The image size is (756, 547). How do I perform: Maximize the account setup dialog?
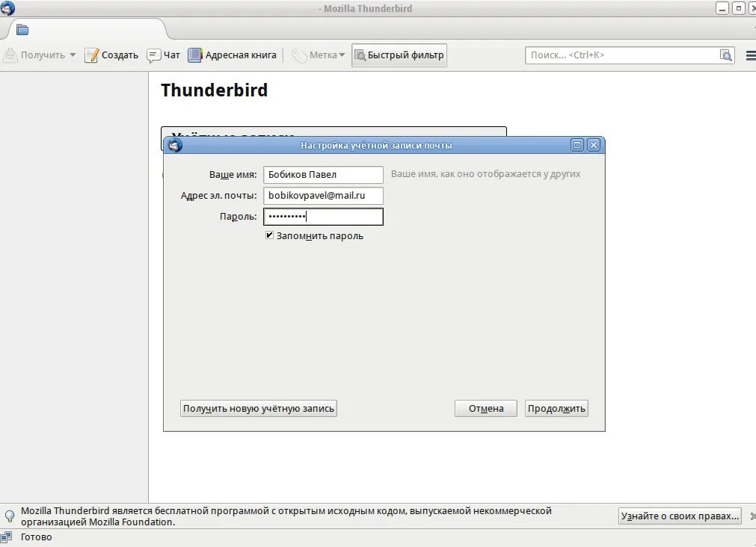[577, 144]
